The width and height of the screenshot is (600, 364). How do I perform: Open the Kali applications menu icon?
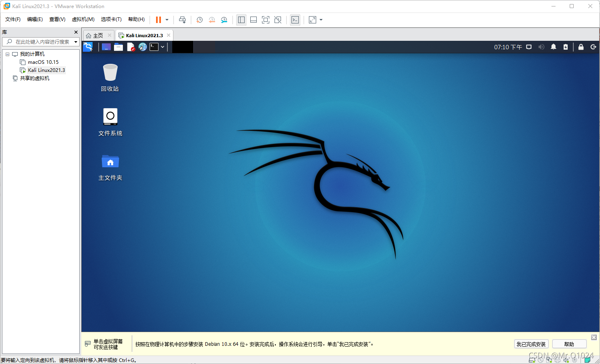(88, 47)
